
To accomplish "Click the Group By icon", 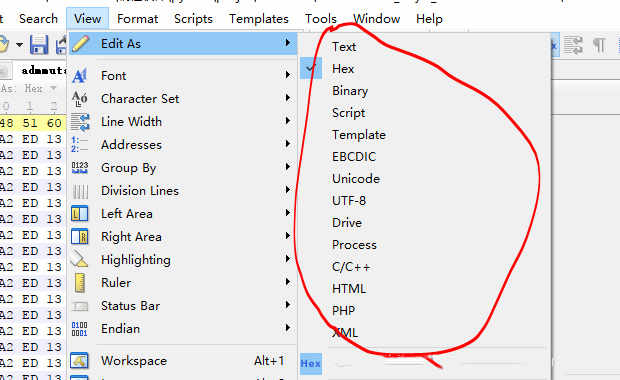I will (x=80, y=168).
